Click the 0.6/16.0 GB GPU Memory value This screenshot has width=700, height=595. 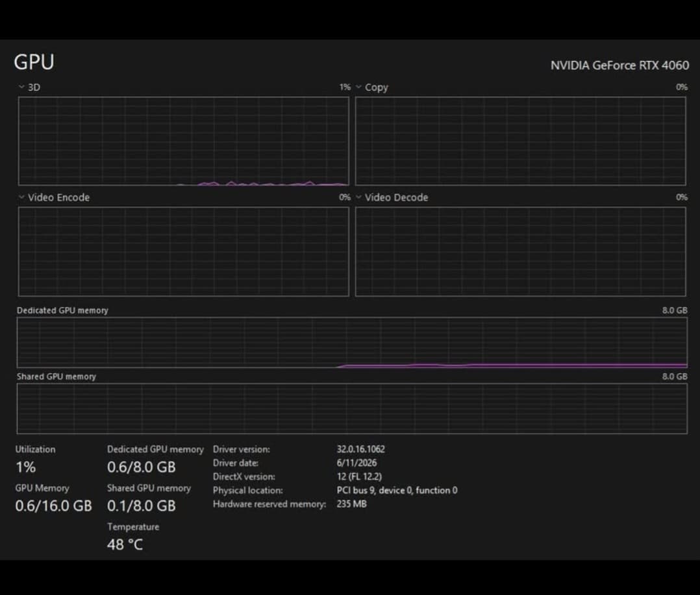tap(53, 506)
